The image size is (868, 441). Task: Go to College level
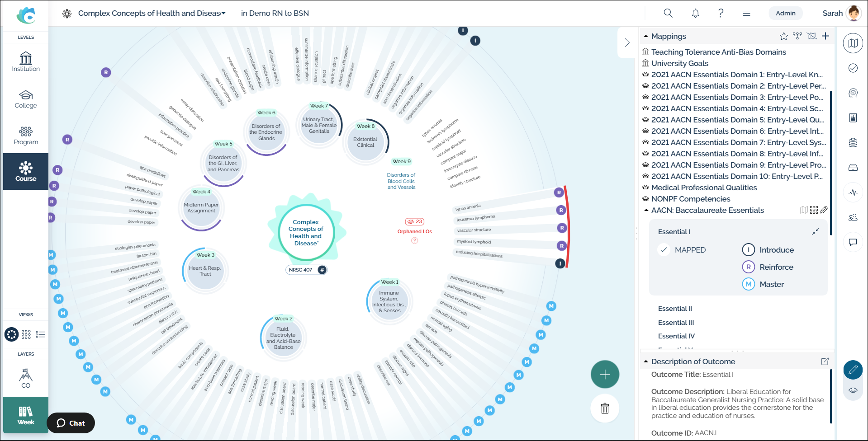[x=26, y=99]
